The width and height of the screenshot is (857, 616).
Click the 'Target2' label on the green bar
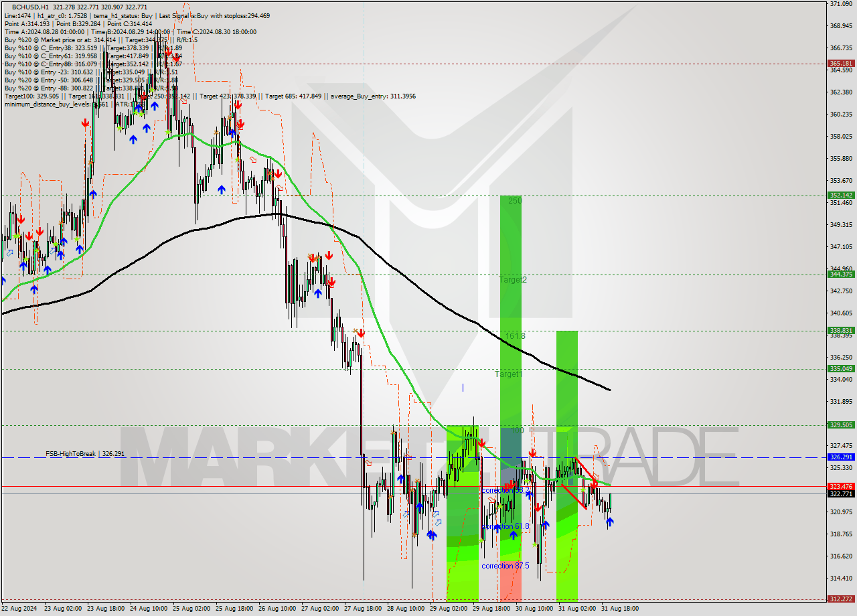tap(513, 280)
